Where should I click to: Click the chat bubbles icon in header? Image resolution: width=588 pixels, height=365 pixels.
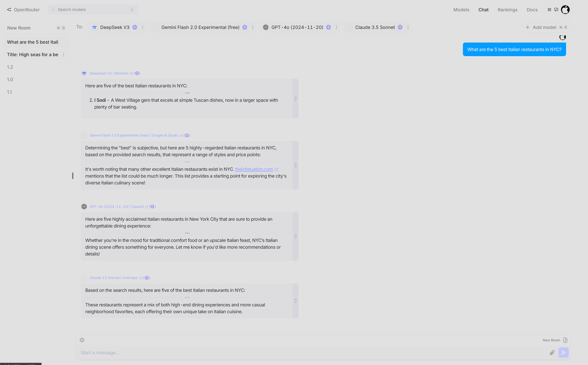pyautogui.click(x=556, y=10)
